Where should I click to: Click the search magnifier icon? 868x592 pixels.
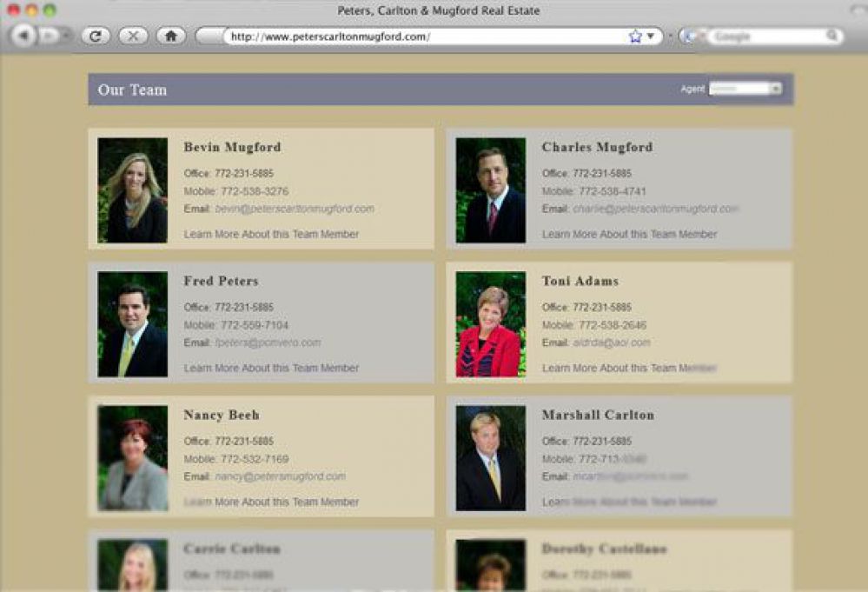[x=832, y=36]
